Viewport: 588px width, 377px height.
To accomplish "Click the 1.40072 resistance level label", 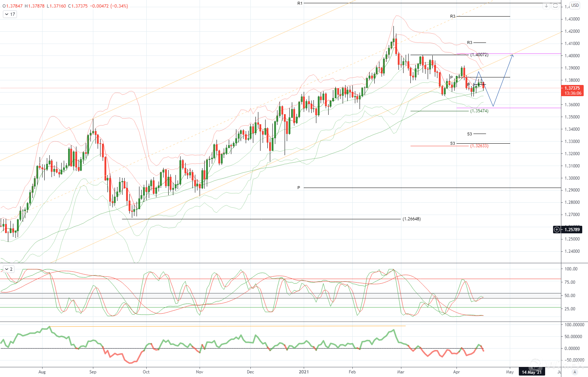I will [x=479, y=55].
